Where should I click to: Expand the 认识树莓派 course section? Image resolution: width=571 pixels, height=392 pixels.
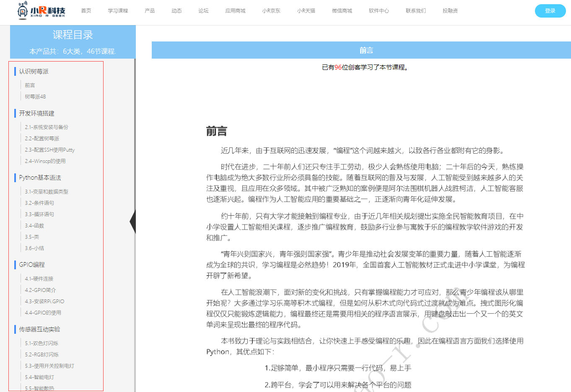pyautogui.click(x=34, y=72)
